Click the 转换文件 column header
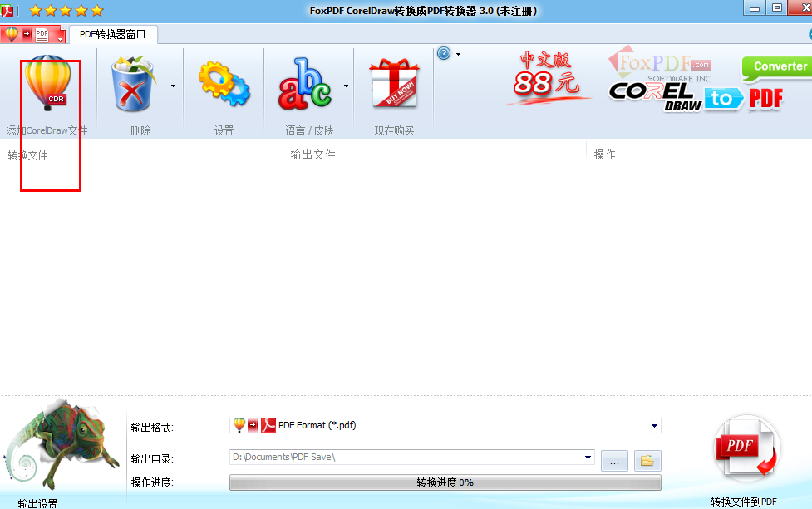 pyautogui.click(x=28, y=155)
